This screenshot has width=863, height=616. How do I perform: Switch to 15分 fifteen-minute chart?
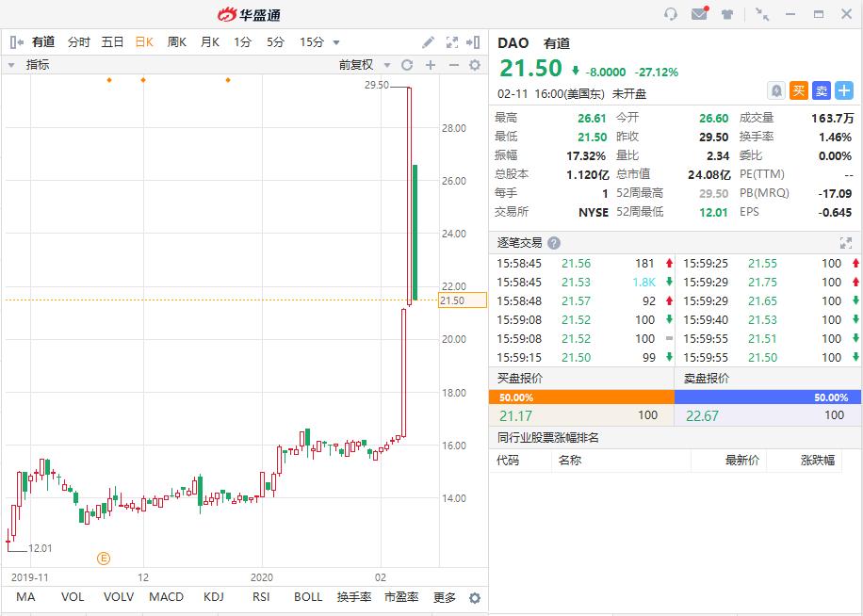pos(312,41)
